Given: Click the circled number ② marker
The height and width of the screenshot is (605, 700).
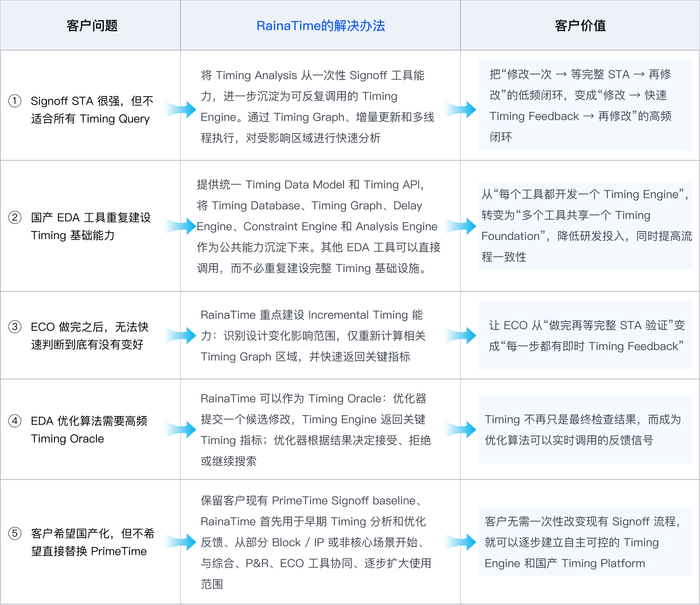Looking at the screenshot, I should (15, 217).
